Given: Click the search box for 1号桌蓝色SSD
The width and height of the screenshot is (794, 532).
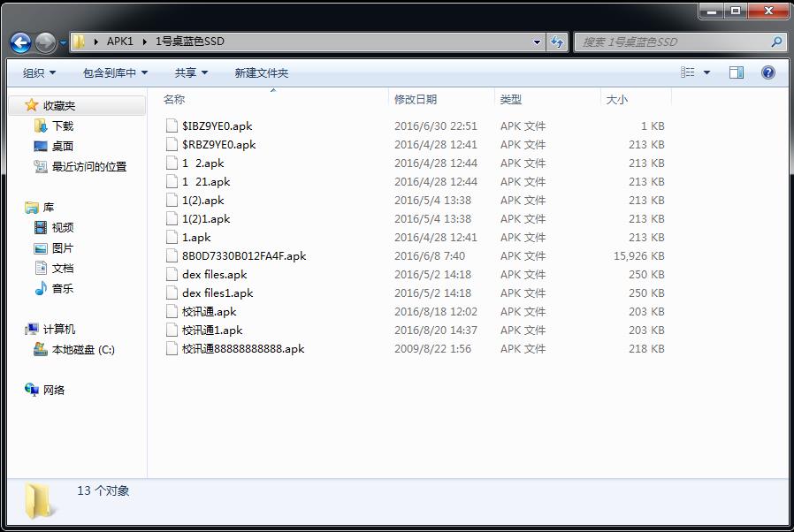Looking at the screenshot, I should click(x=672, y=42).
